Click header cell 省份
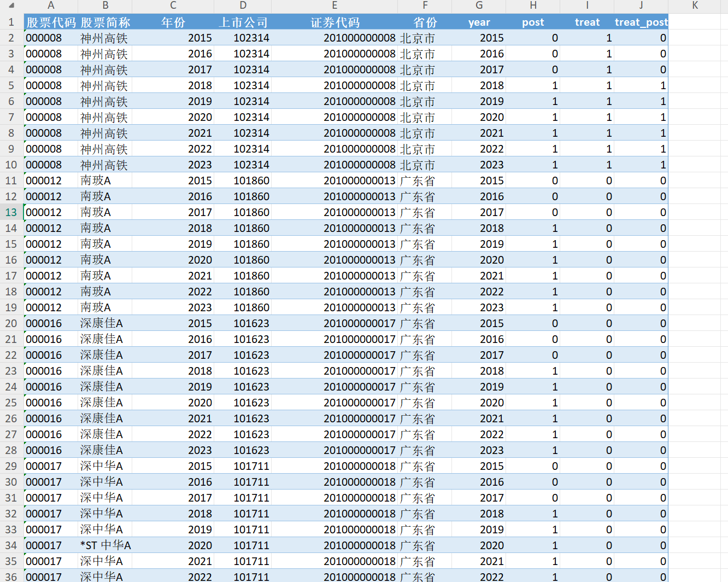 click(425, 22)
